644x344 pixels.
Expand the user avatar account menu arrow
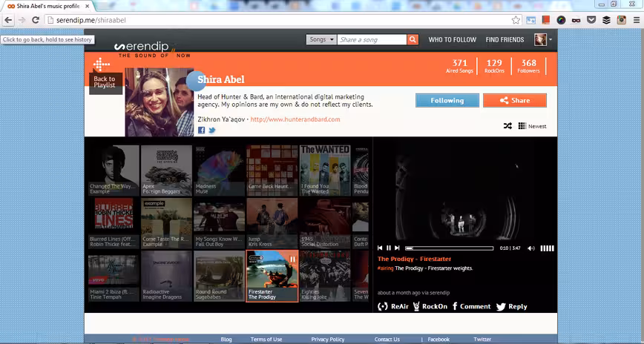click(x=551, y=40)
